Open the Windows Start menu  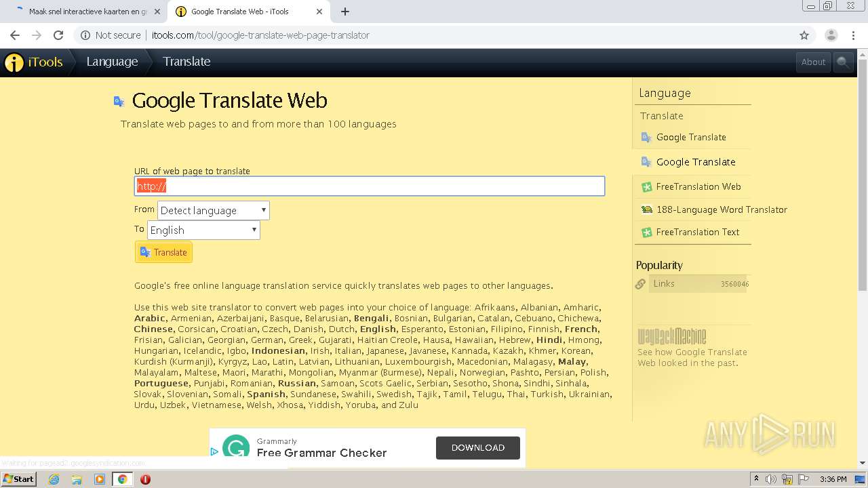[x=18, y=479]
